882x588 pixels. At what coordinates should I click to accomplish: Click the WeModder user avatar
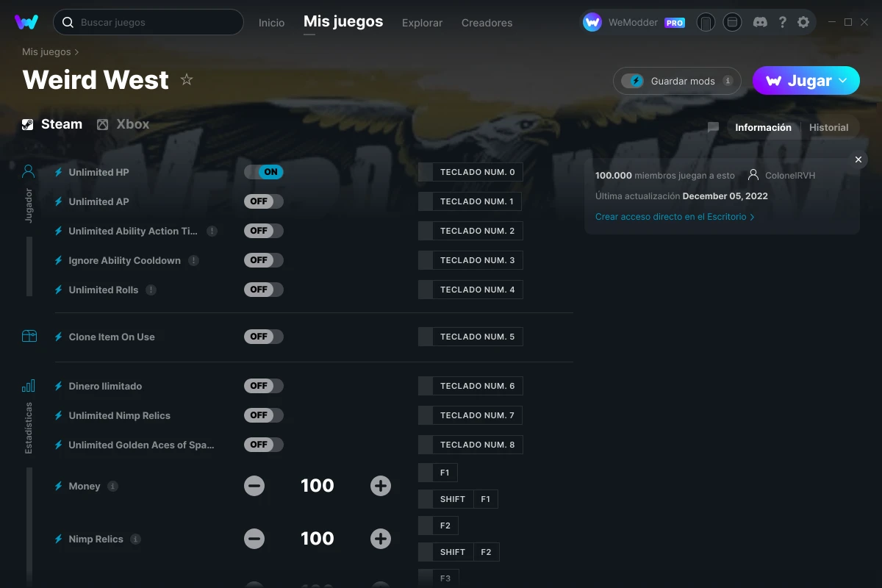point(592,23)
